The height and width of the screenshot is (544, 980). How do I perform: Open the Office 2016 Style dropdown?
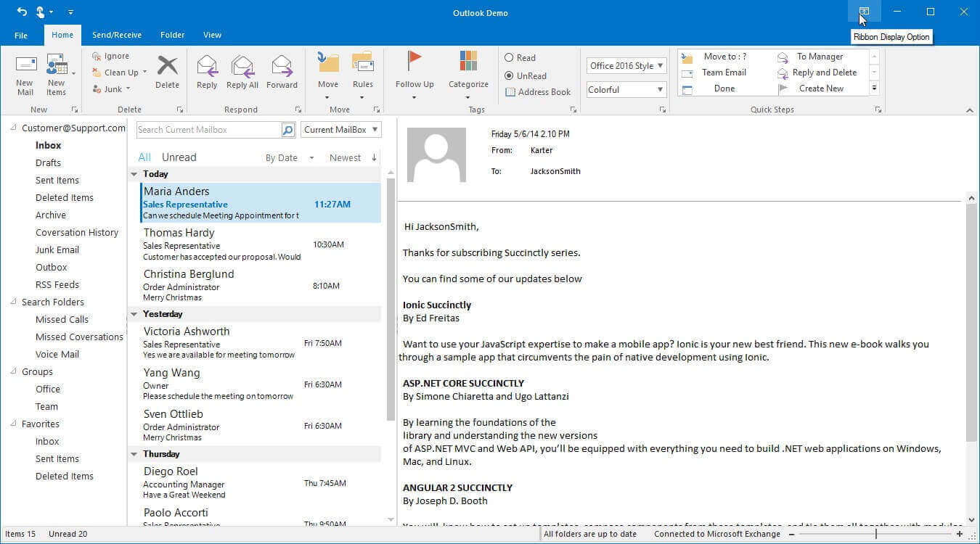tap(626, 66)
